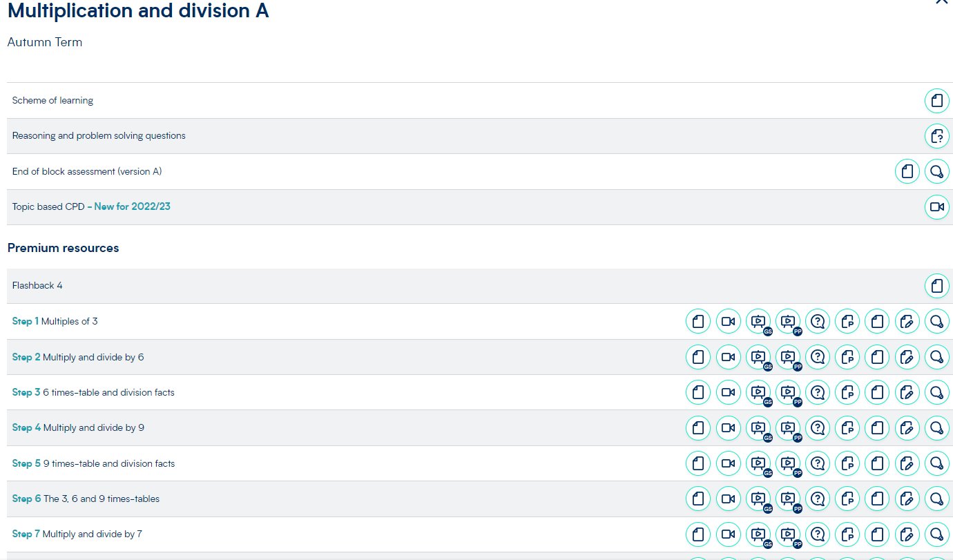The height and width of the screenshot is (560, 953).
Task: Click the Topic based CPD video icon
Action: point(936,206)
